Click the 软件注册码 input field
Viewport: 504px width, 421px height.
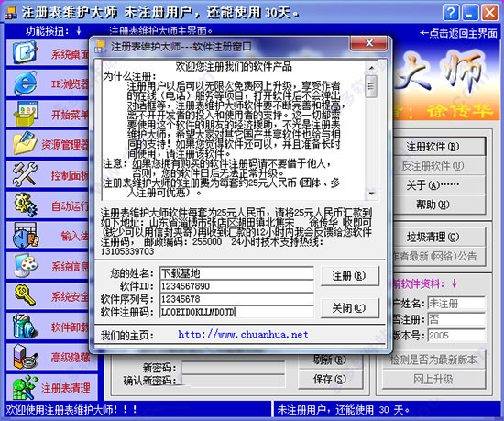[236, 312]
